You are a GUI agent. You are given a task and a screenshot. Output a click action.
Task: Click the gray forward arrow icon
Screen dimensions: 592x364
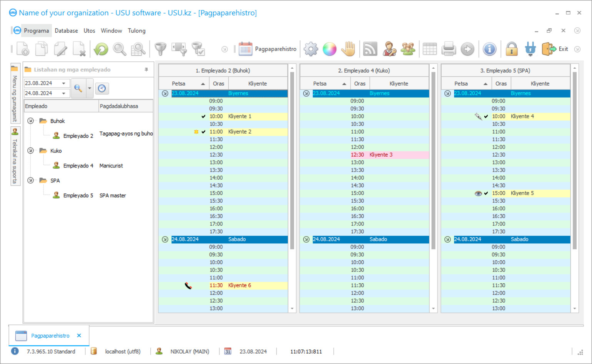pos(467,49)
